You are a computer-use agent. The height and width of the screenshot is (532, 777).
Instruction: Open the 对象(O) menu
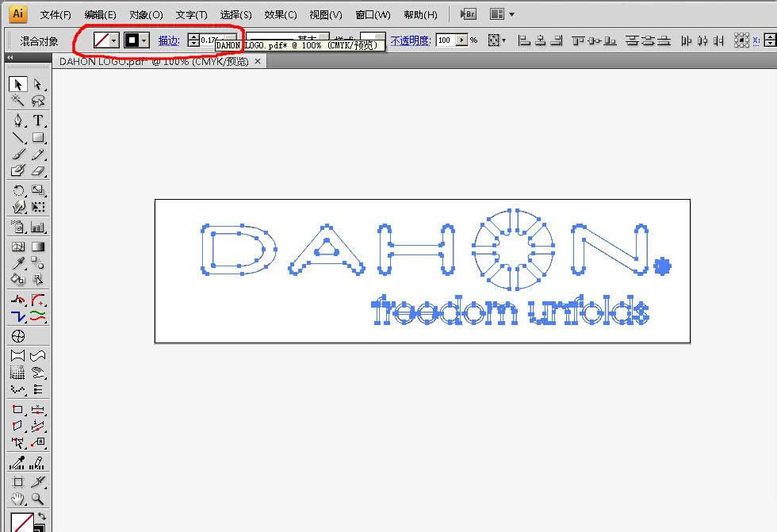tap(146, 15)
